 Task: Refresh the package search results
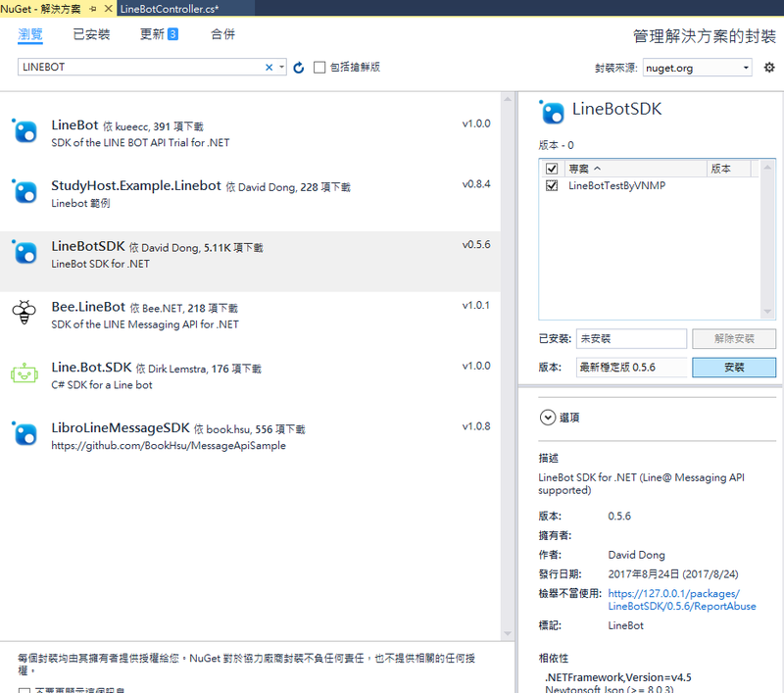(x=299, y=68)
